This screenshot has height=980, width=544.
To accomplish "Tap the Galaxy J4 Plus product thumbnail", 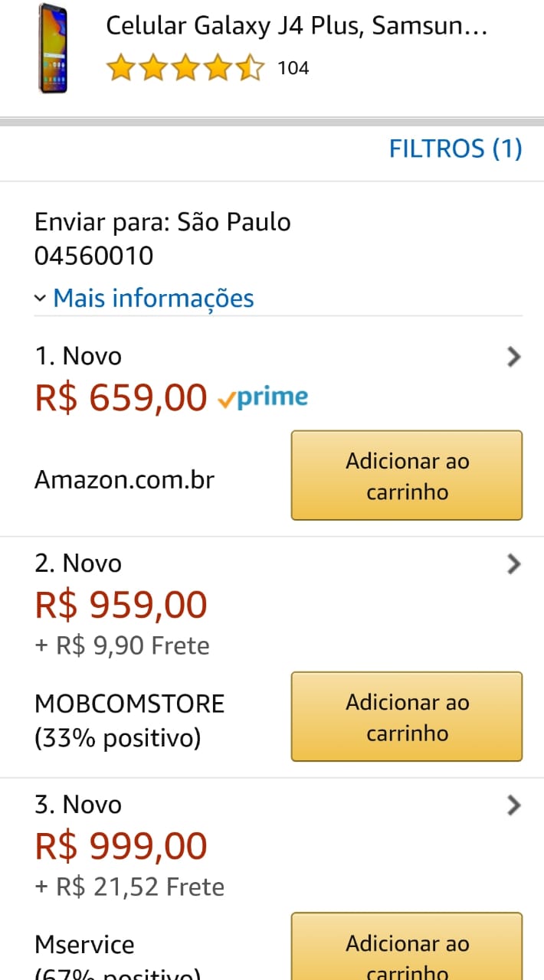I will click(52, 48).
